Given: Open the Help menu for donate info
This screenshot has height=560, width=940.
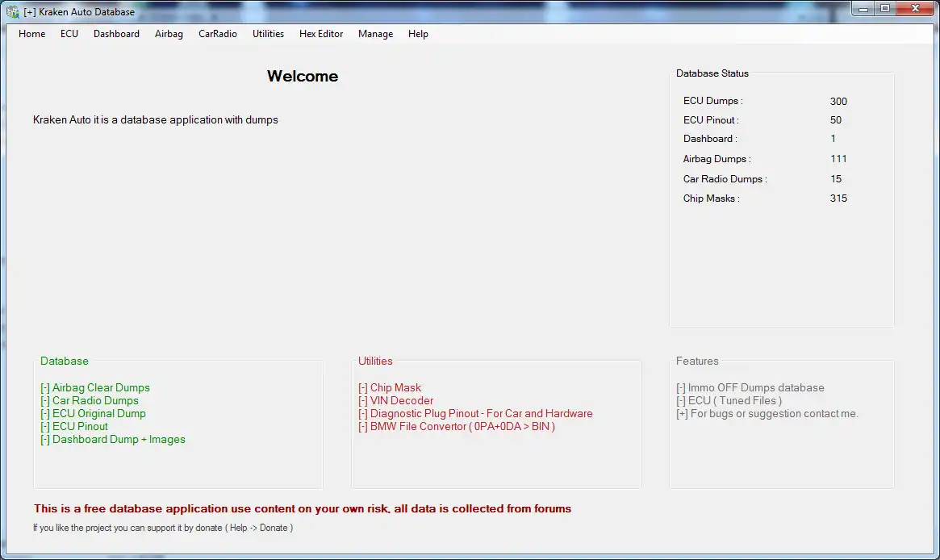Looking at the screenshot, I should click(418, 34).
